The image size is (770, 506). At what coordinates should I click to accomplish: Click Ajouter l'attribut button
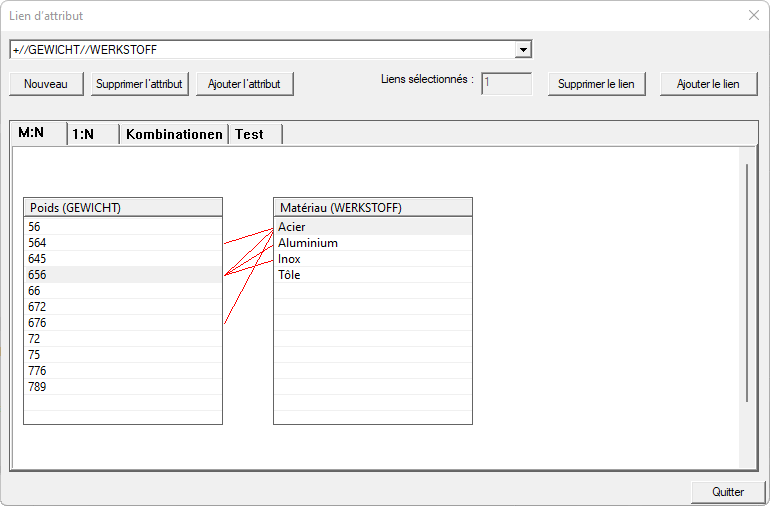[x=245, y=84]
